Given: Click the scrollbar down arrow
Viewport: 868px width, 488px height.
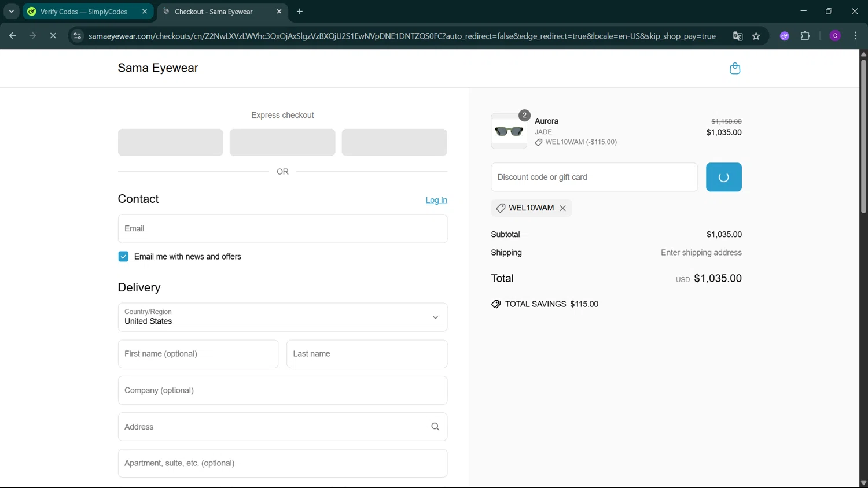Looking at the screenshot, I should (863, 483).
